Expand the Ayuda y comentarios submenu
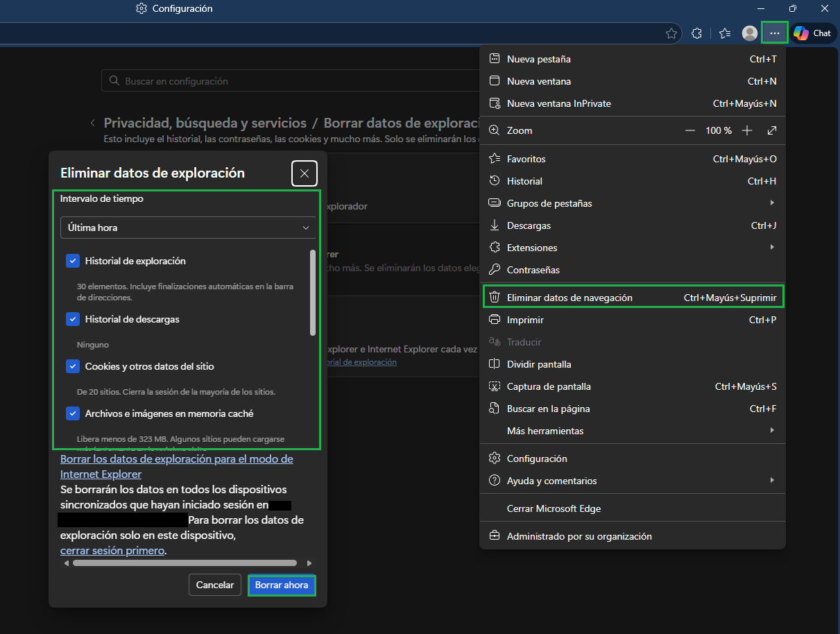Viewport: 840px width, 634px height. click(x=633, y=481)
